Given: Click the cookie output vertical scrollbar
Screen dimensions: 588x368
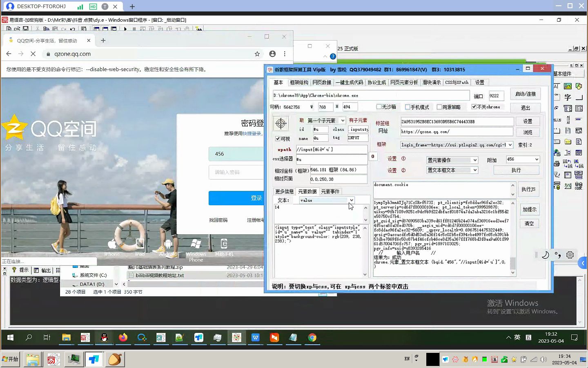Looking at the screenshot, I should tap(513, 238).
